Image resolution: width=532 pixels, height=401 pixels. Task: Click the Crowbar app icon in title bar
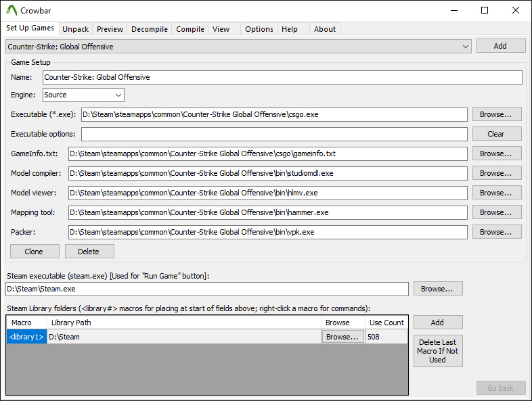(12, 10)
